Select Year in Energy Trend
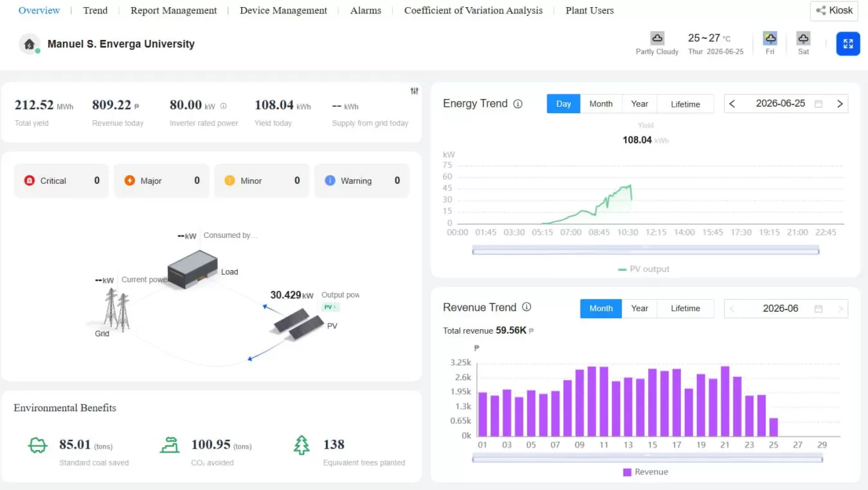 [640, 104]
